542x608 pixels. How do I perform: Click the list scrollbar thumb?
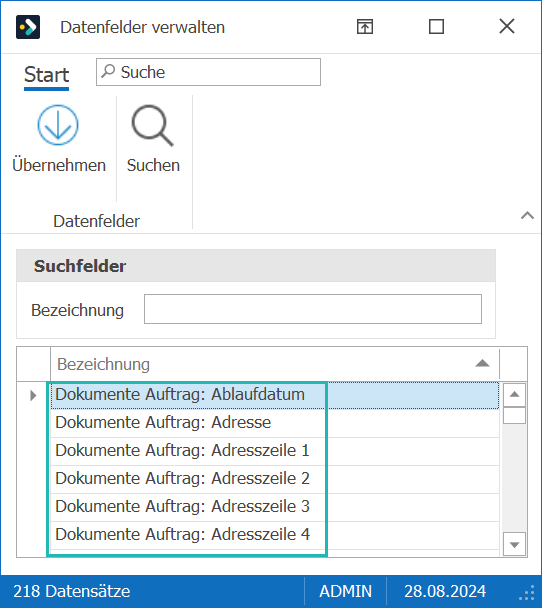click(x=514, y=415)
